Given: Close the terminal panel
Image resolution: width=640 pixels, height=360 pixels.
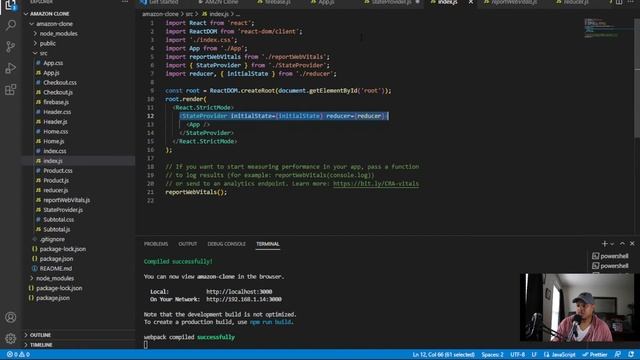Looking at the screenshot, I should 632,244.
